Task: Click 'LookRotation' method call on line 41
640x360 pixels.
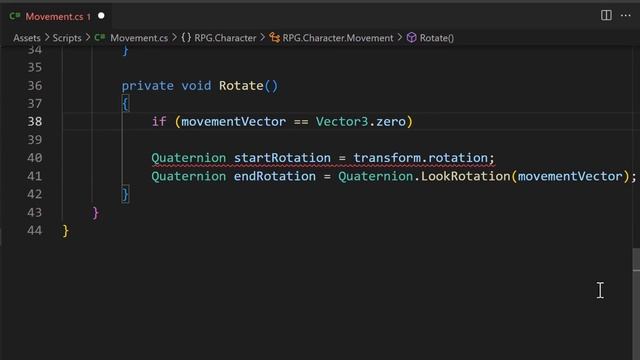Action: point(466,176)
